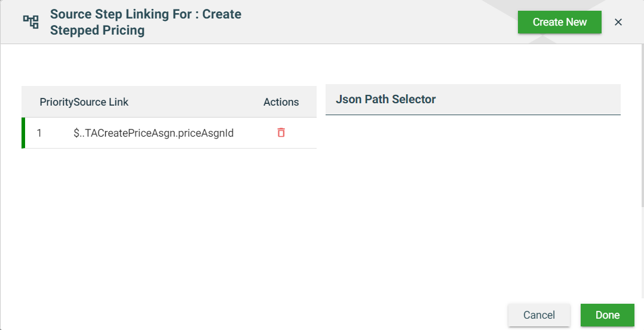The height and width of the screenshot is (330, 644).
Task: Click the Priority column header
Action: (x=56, y=102)
